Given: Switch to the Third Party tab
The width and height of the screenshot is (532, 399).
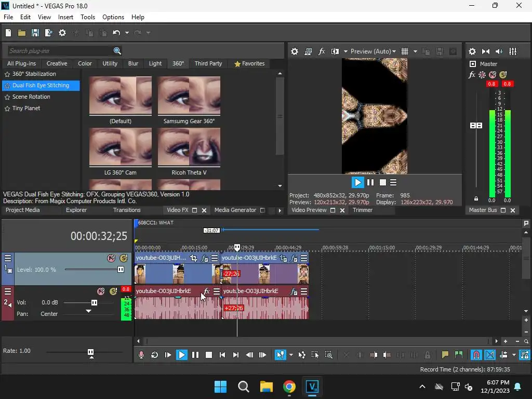Looking at the screenshot, I should tap(208, 63).
